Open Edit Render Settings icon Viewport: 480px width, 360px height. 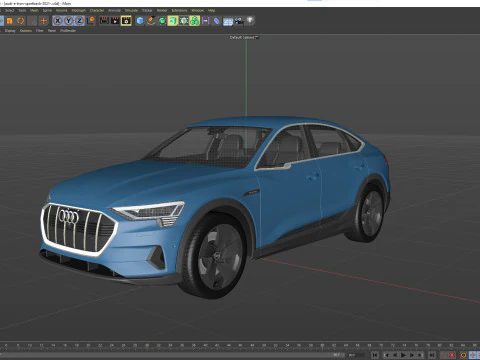coord(126,21)
